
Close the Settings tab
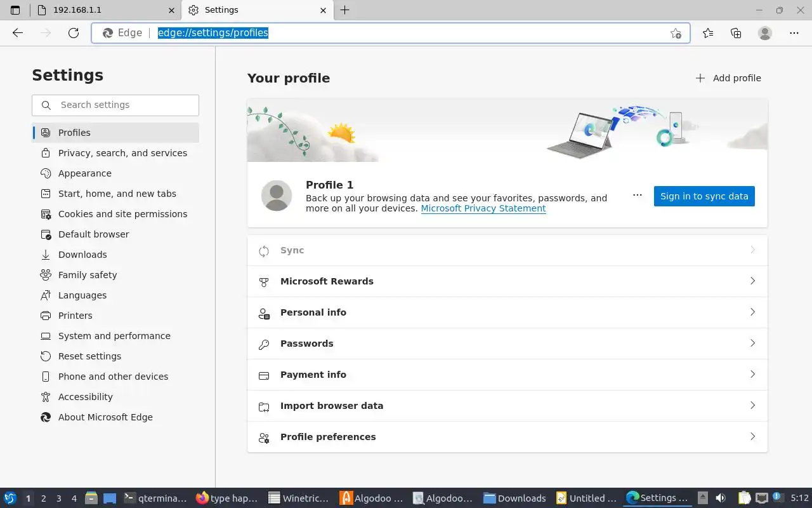click(x=324, y=10)
